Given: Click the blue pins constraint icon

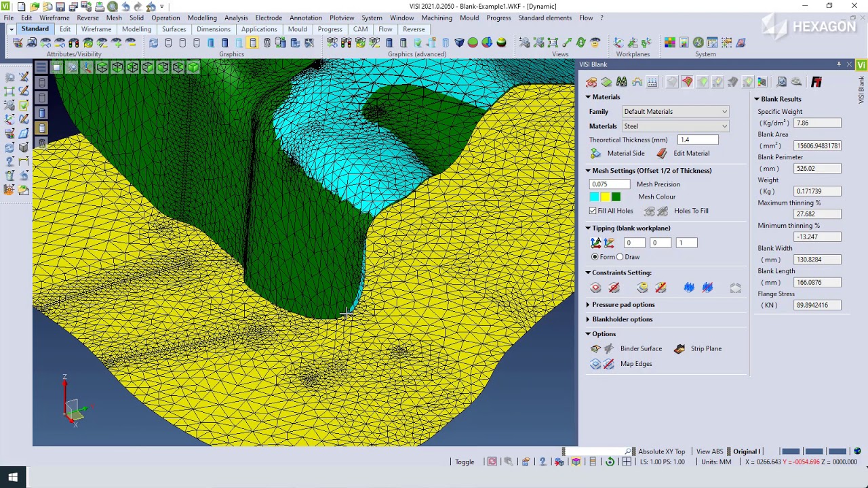Looking at the screenshot, I should click(689, 288).
